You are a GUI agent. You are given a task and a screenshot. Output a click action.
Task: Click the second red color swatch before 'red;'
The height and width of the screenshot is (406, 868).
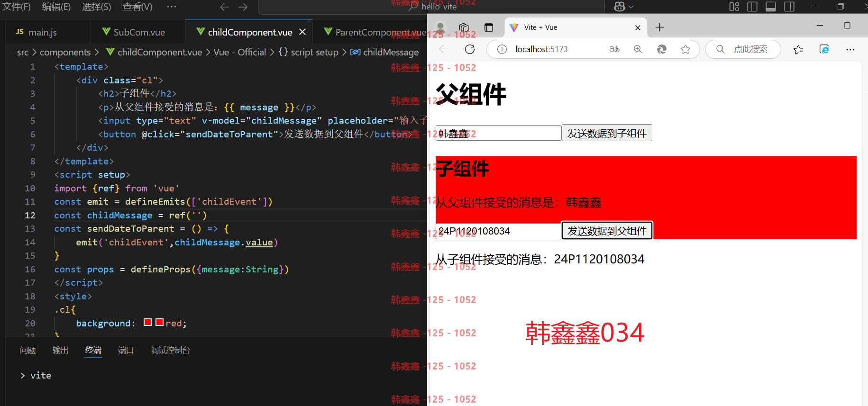[160, 322]
